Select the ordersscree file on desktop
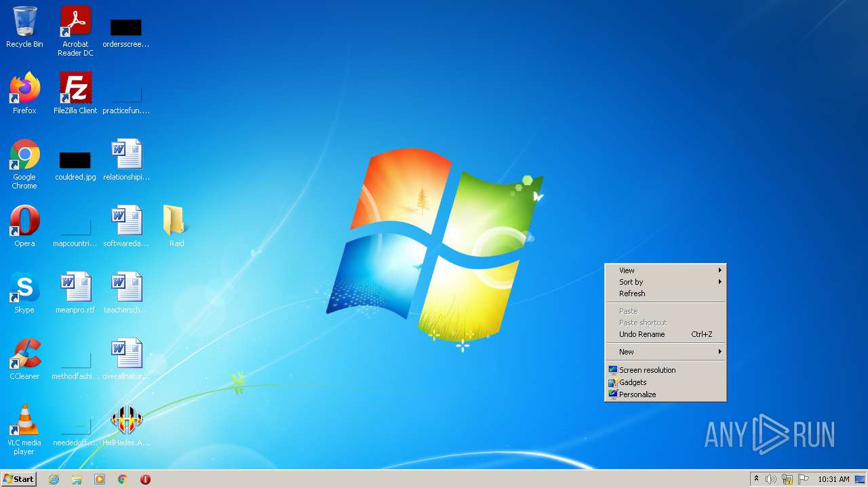868x488 pixels. pyautogui.click(x=126, y=30)
